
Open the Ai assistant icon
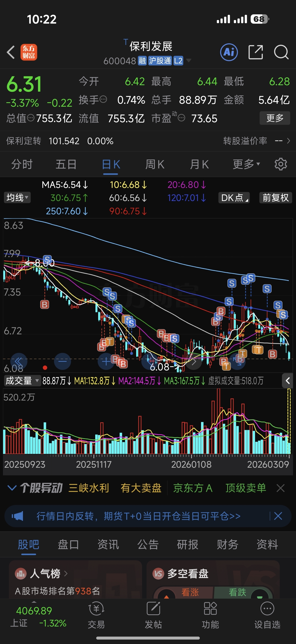pos(229,52)
